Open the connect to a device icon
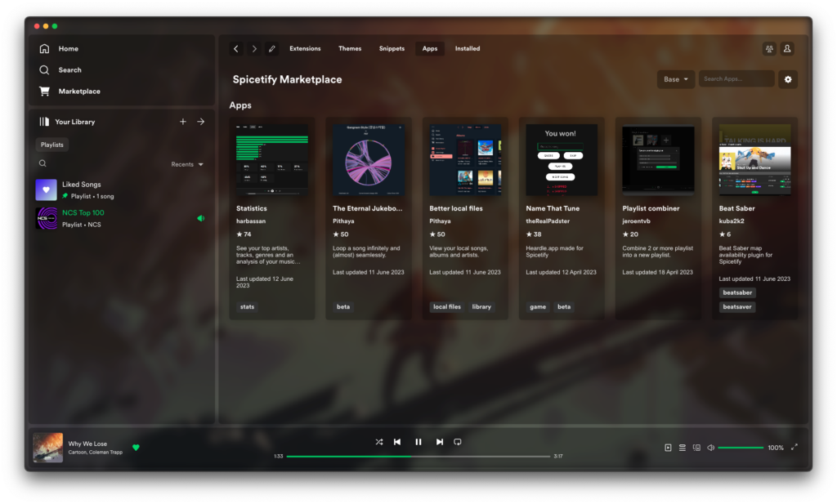This screenshot has width=837, height=504. click(x=696, y=448)
